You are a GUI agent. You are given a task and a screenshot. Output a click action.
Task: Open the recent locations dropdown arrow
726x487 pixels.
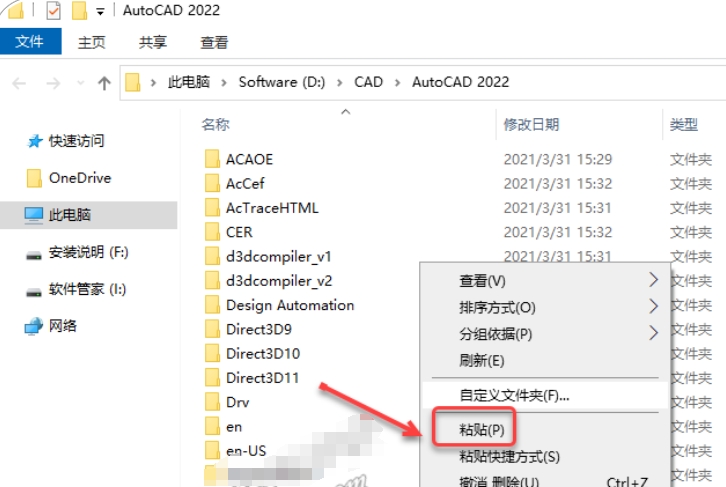click(x=80, y=83)
